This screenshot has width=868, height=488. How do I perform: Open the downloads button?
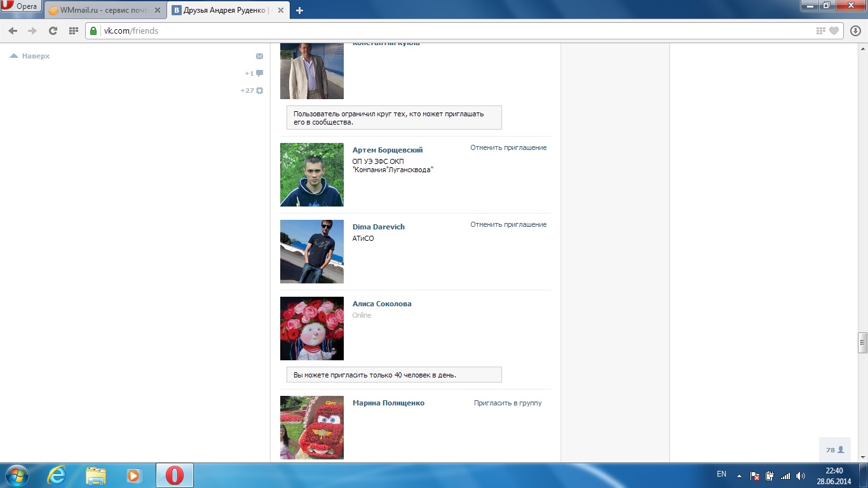click(856, 30)
